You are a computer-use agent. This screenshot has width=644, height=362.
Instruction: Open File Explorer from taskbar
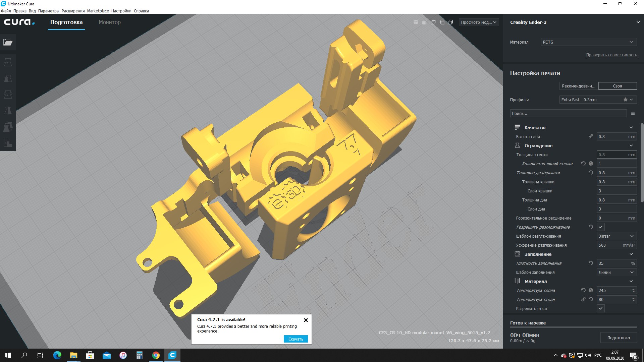(x=74, y=355)
